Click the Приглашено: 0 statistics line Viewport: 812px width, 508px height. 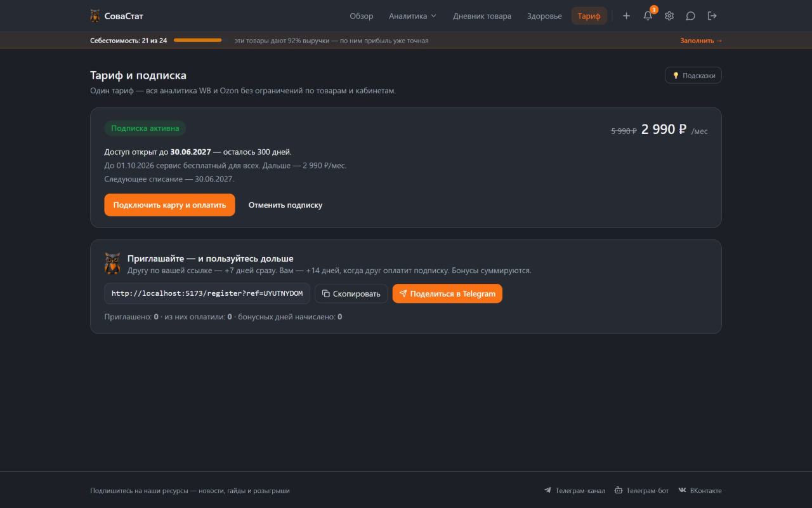tap(223, 316)
